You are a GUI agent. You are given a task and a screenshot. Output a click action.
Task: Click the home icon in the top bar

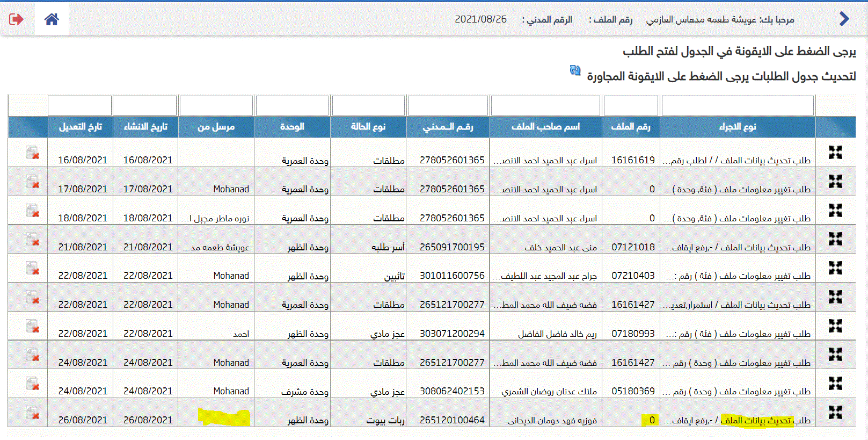[x=52, y=20]
